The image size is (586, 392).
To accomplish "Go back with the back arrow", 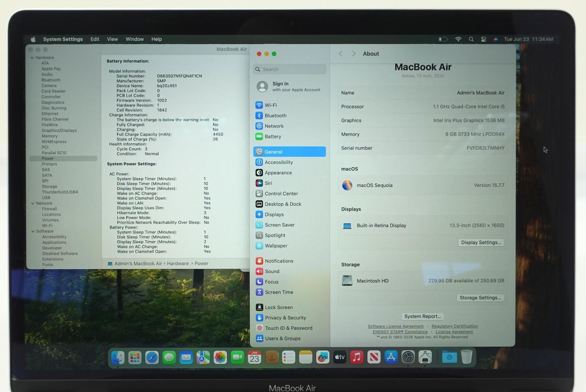I will click(341, 54).
